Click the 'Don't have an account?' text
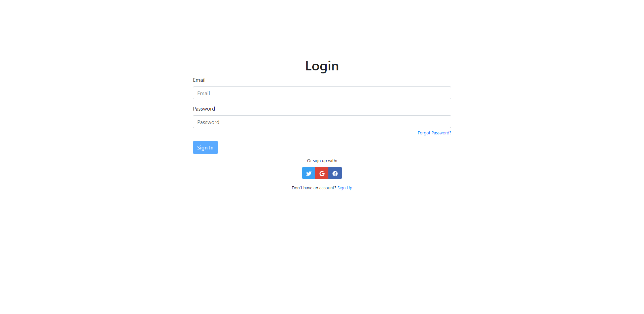This screenshot has height=314, width=644. (314, 188)
